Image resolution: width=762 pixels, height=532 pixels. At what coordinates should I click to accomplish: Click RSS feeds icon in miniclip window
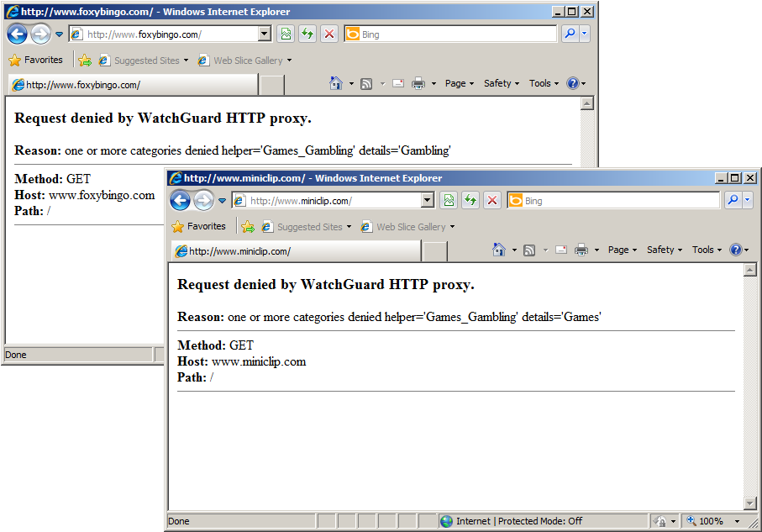(x=529, y=250)
